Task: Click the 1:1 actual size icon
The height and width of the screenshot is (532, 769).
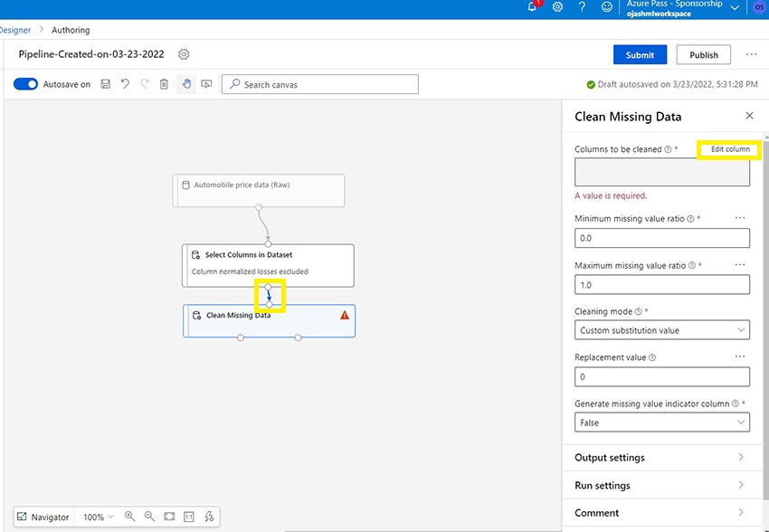Action: [x=189, y=517]
